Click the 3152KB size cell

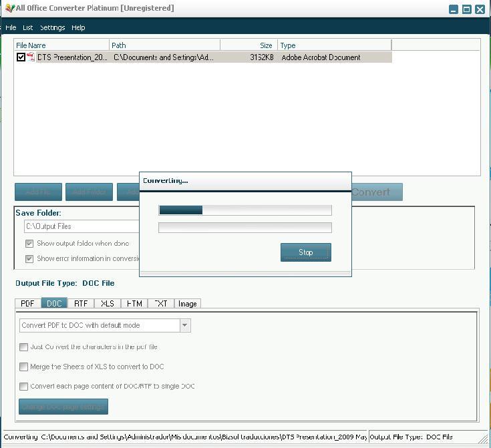pos(261,57)
